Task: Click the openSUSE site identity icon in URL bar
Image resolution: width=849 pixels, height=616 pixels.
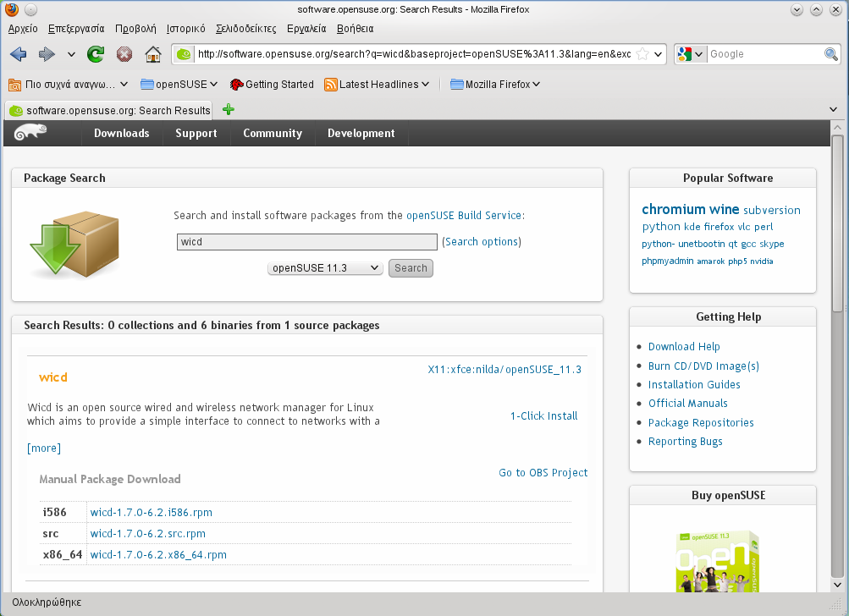Action: click(184, 54)
